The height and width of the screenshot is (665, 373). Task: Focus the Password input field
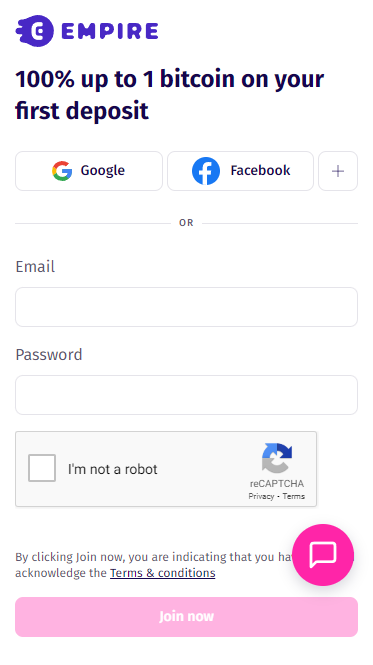tap(186, 395)
